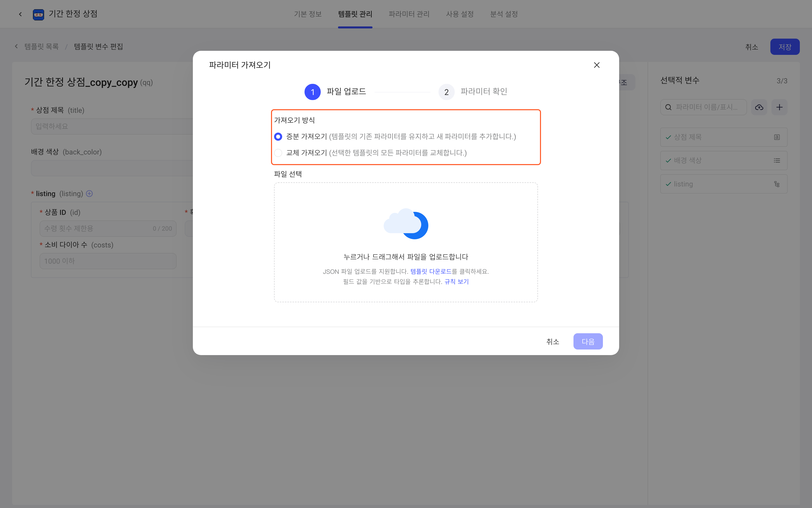Toggle 배경 색상 variable item
This screenshot has width=812, height=508.
[x=723, y=161]
